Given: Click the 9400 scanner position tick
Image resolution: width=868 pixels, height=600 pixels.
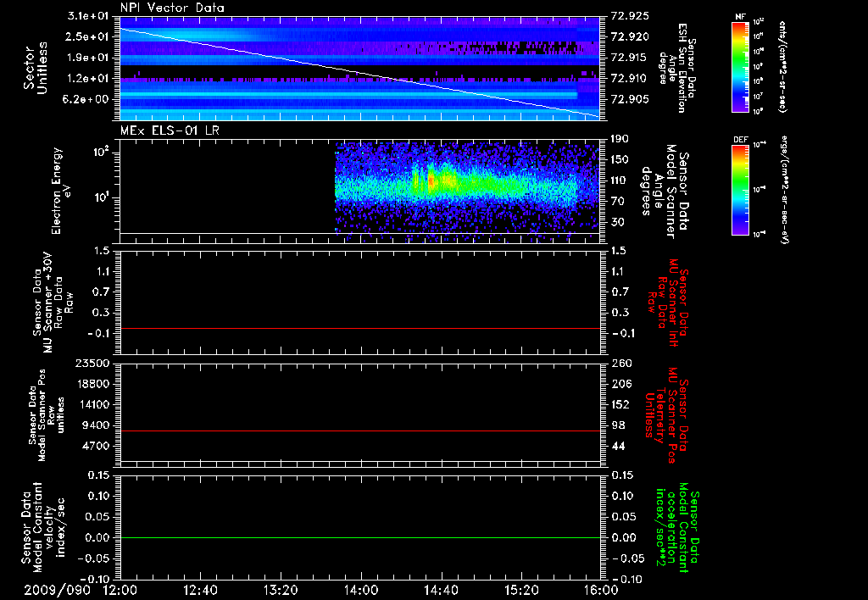Looking at the screenshot, I should [95, 425].
